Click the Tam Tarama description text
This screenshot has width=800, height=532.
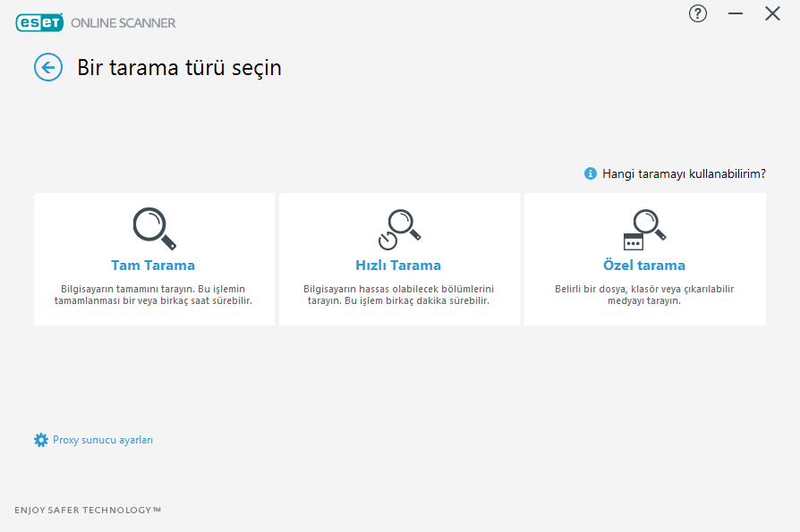(x=153, y=295)
